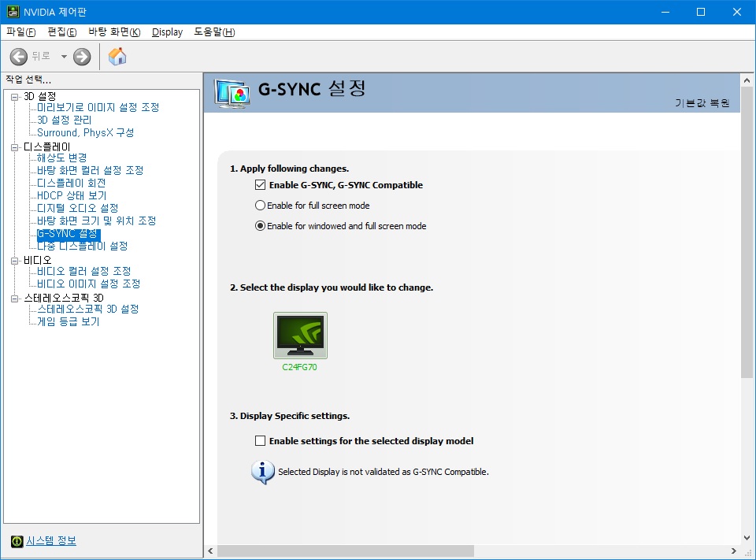Collapse the 디스플레이 tree node
756x560 pixels.
(x=14, y=147)
